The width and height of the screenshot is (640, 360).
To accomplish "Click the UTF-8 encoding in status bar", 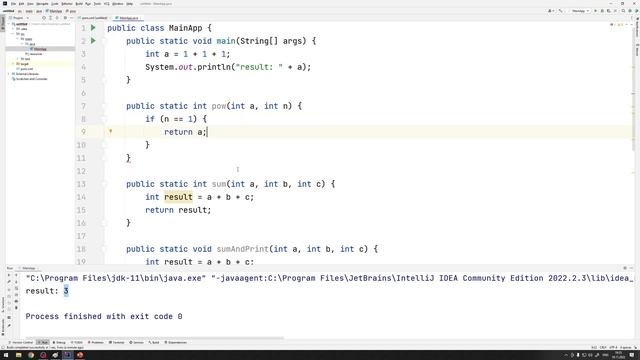I will pyautogui.click(x=613, y=347).
